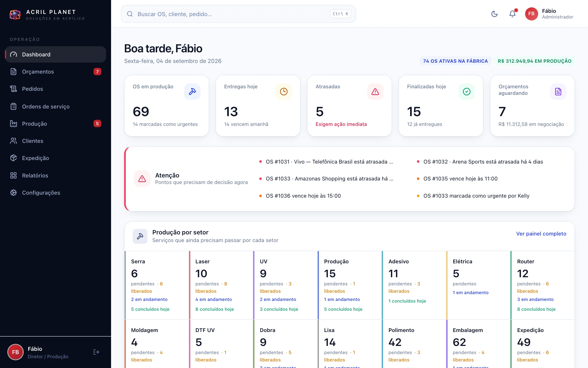Click '8 concluídos hoje' under Laser
This screenshot has width=588, height=368.
(215, 309)
